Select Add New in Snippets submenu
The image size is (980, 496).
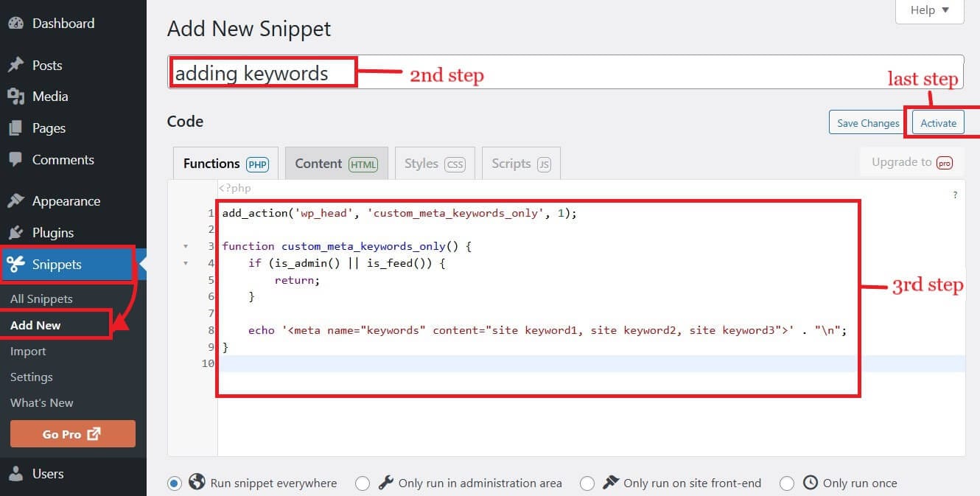(35, 325)
